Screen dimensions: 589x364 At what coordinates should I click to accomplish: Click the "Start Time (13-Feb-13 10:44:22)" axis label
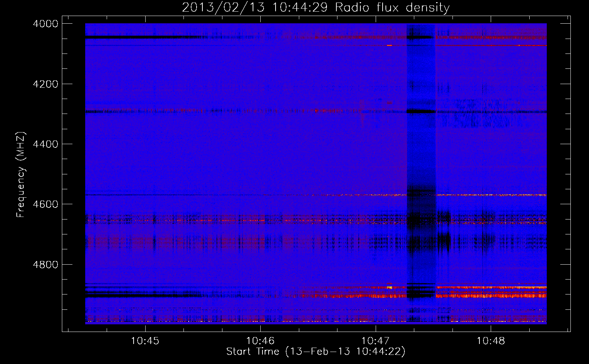(x=316, y=352)
